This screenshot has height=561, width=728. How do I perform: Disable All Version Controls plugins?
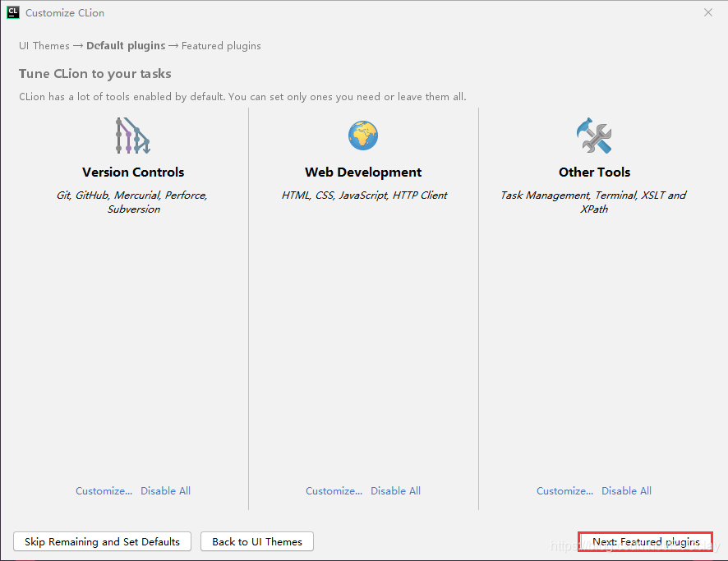click(166, 491)
